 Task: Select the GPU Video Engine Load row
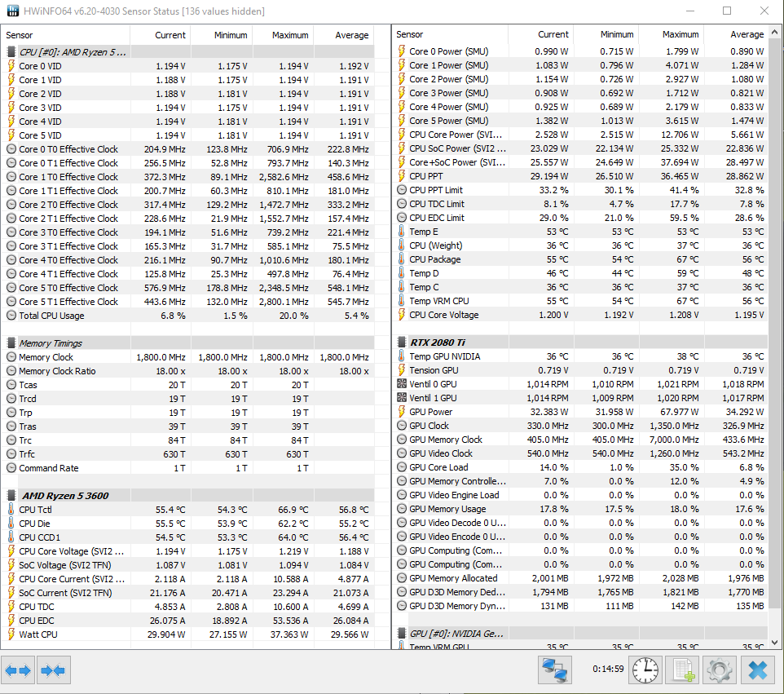pos(580,495)
